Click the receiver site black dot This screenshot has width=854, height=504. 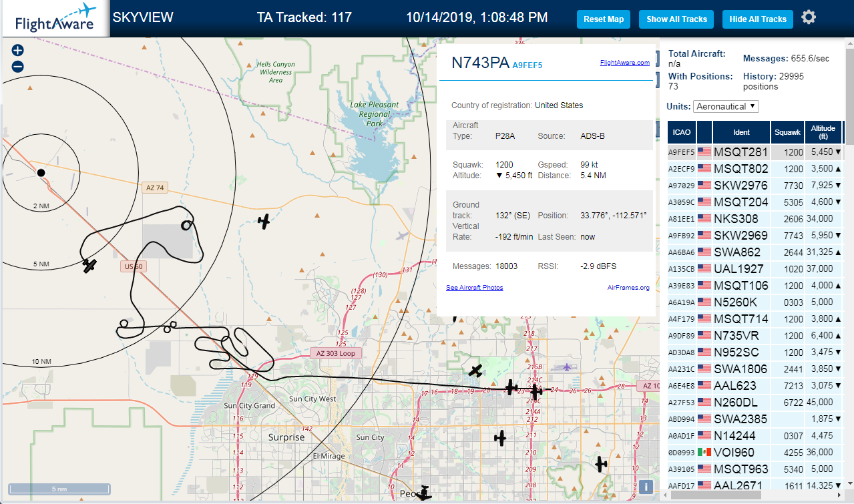(x=41, y=172)
